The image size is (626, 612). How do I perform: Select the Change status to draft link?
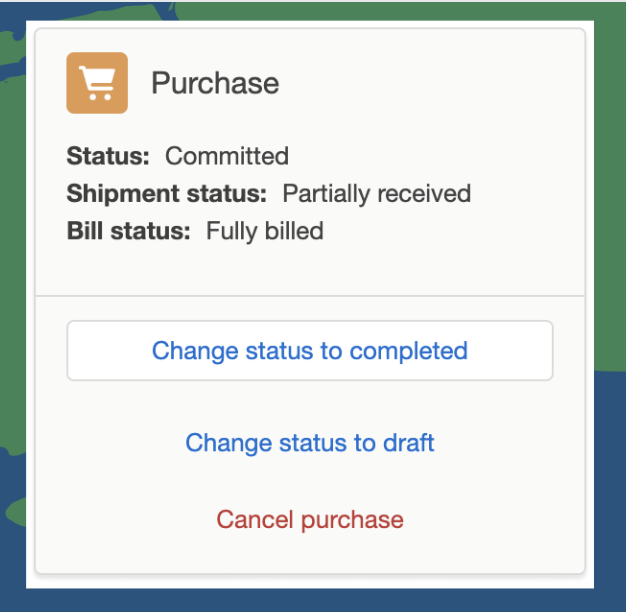[x=310, y=443]
